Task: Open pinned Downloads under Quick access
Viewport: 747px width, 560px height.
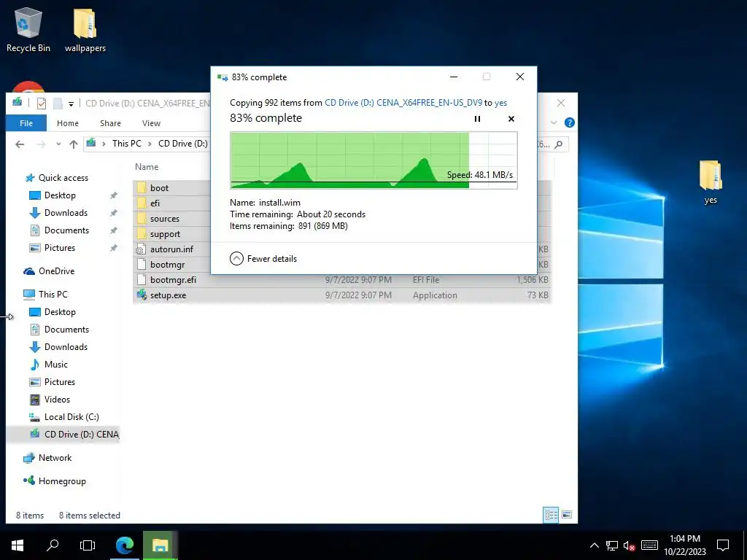Action: coord(66,213)
